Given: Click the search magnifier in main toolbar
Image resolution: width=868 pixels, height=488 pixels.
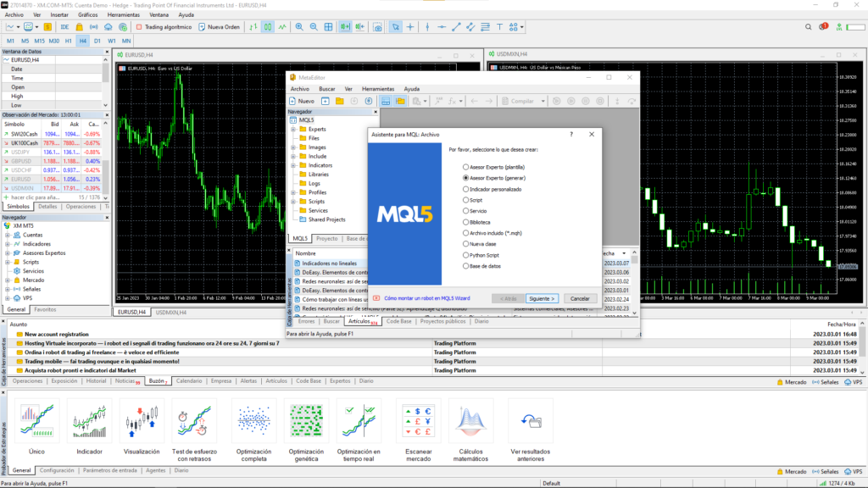Looking at the screenshot, I should click(808, 26).
